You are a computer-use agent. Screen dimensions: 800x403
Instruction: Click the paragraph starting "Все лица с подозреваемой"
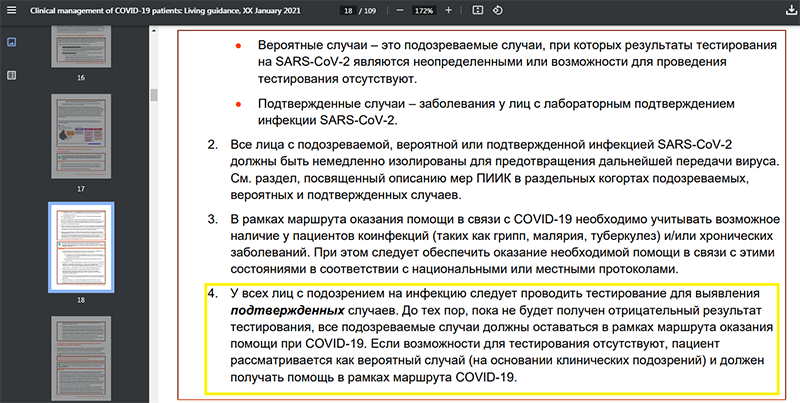[x=505, y=169]
